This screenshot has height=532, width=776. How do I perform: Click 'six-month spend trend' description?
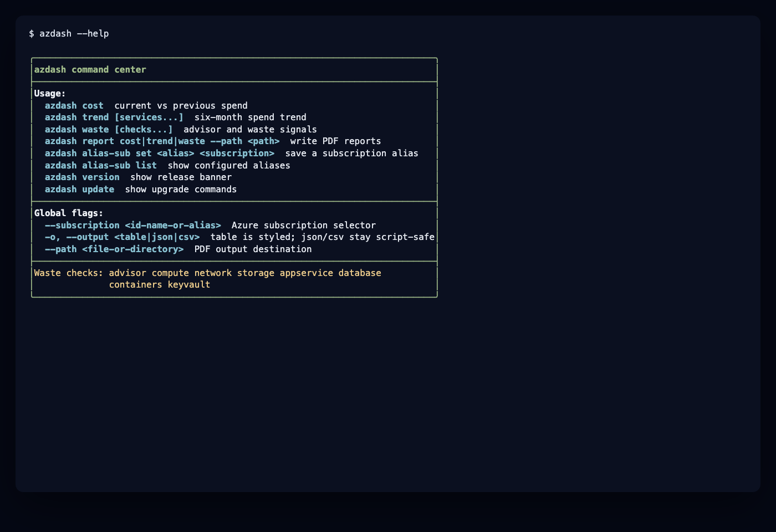coord(251,117)
